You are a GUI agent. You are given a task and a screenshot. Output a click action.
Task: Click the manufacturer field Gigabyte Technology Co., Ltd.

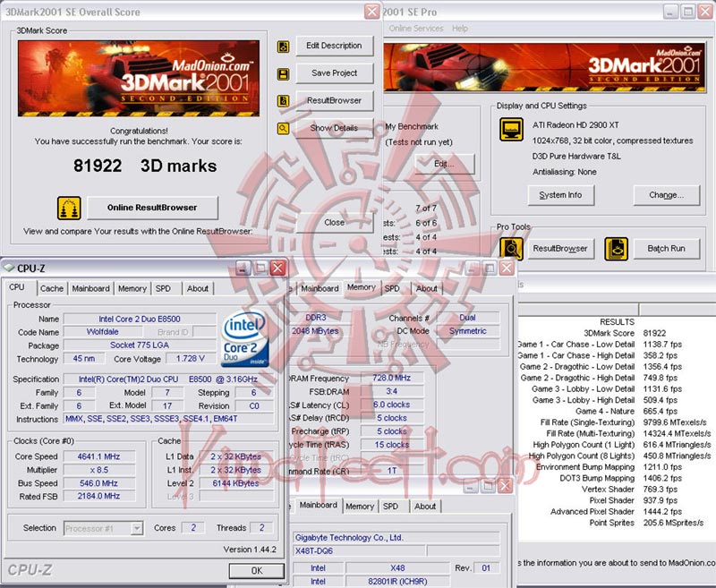[396, 538]
